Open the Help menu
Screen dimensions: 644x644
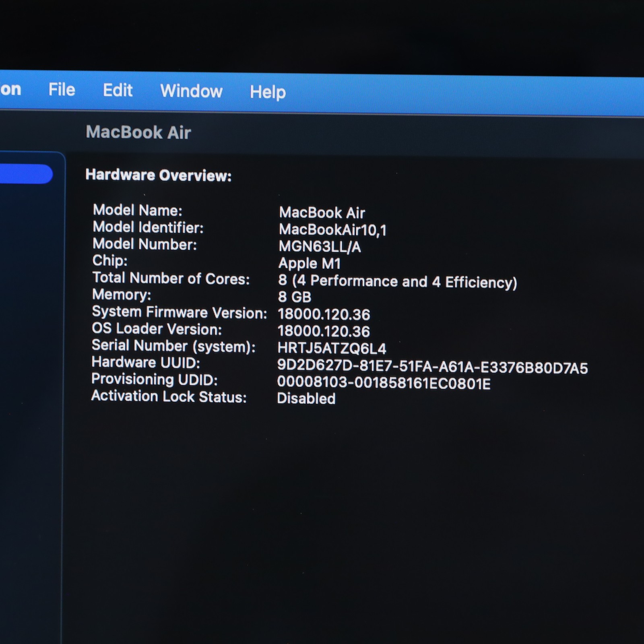(268, 92)
